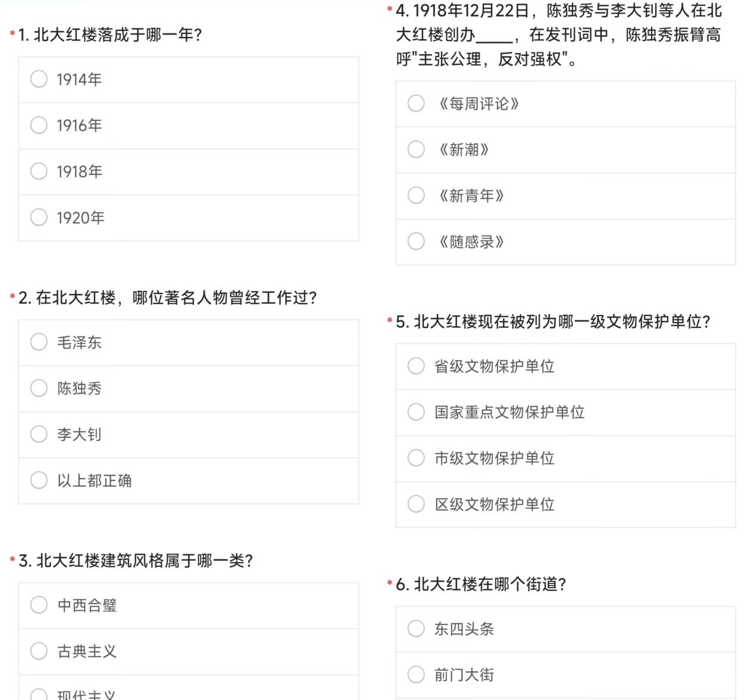Choose 毛泽东 in question 2
The image size is (754, 700).
point(39,342)
